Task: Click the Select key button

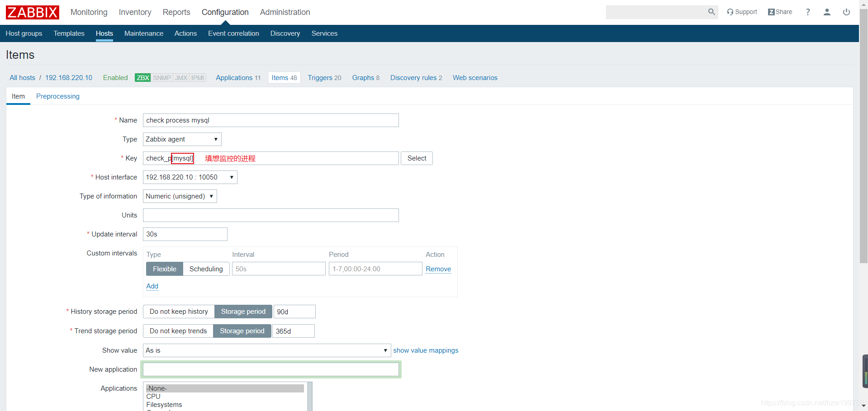Action: pos(417,158)
